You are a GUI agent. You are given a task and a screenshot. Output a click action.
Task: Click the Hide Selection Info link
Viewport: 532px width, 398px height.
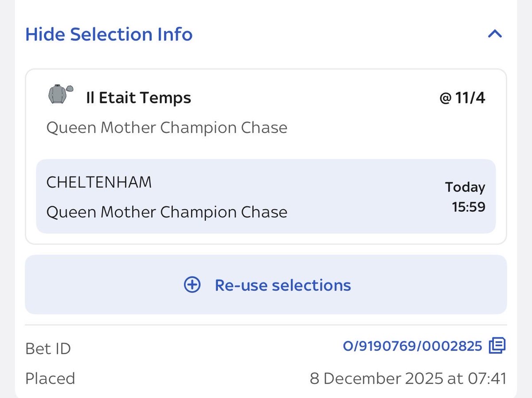click(109, 35)
